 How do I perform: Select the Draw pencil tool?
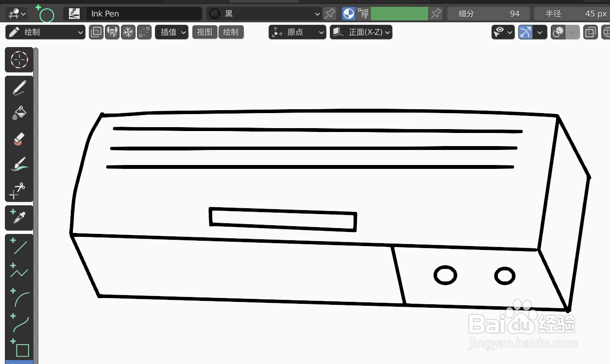[x=19, y=88]
